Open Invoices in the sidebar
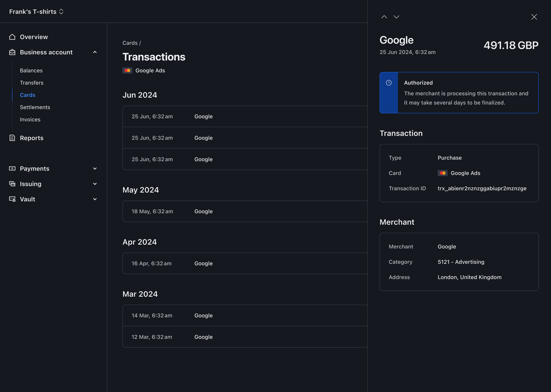This screenshot has height=392, width=551. pyautogui.click(x=30, y=119)
